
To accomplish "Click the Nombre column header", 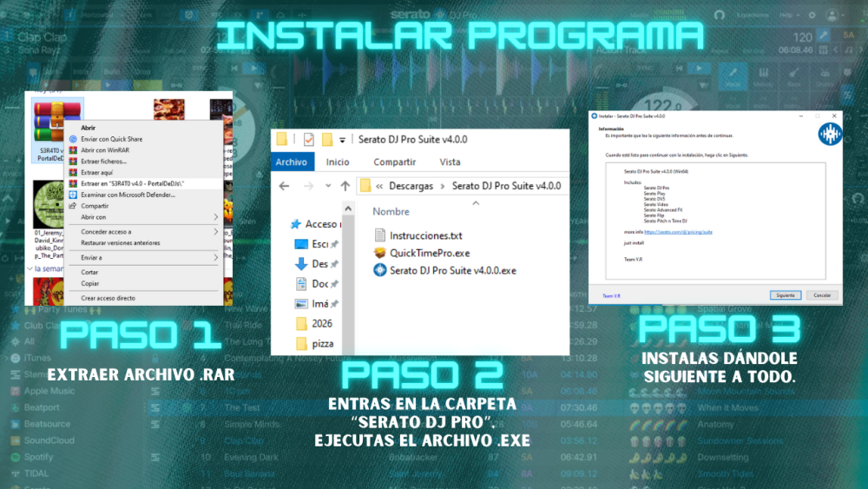I will click(391, 212).
